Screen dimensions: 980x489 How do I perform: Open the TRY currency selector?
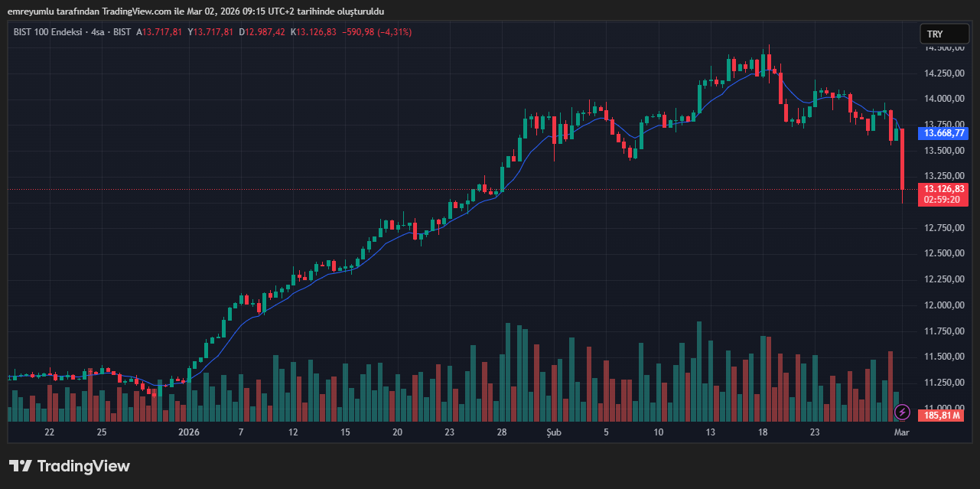944,34
